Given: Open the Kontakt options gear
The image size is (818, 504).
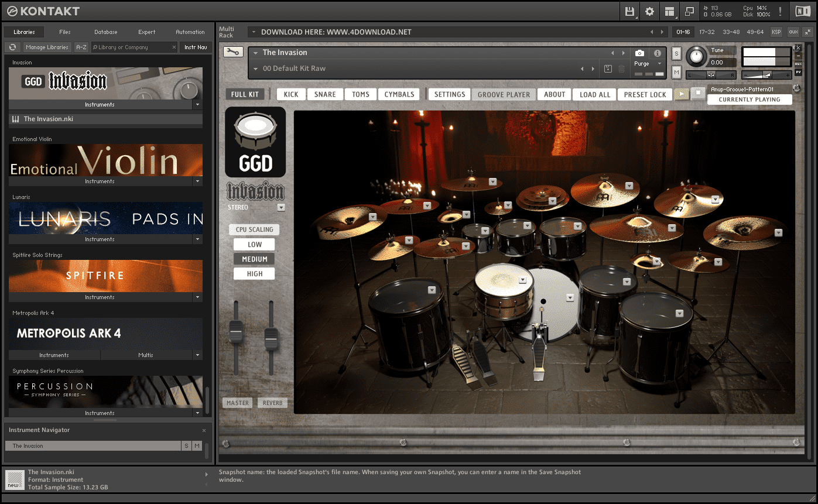Looking at the screenshot, I should point(649,11).
